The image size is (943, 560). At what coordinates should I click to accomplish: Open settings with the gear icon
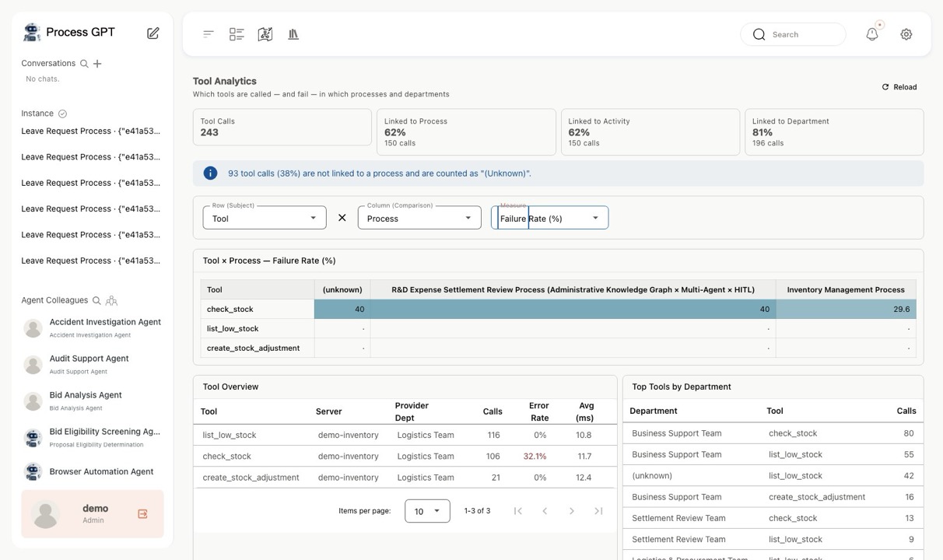[906, 34]
